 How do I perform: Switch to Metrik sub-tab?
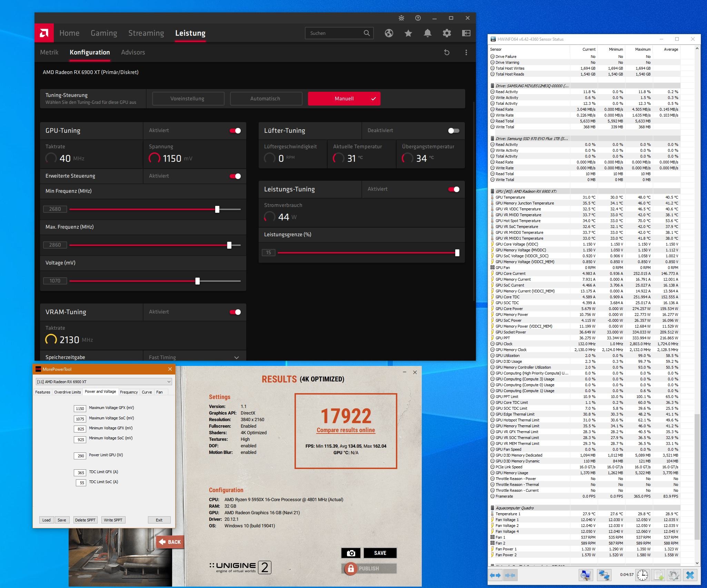click(49, 52)
